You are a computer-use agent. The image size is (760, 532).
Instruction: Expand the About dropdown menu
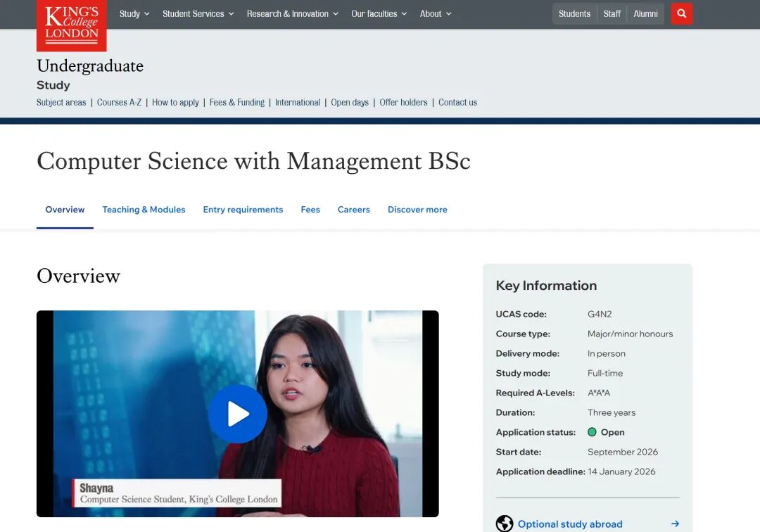[436, 13]
